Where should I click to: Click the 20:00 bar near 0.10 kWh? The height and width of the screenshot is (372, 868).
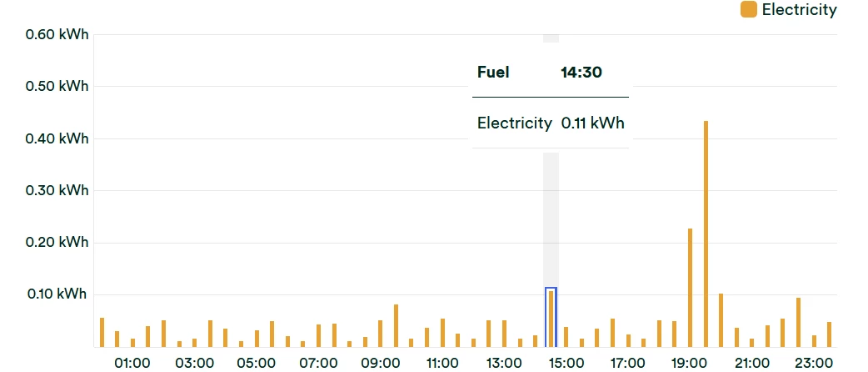(x=721, y=320)
